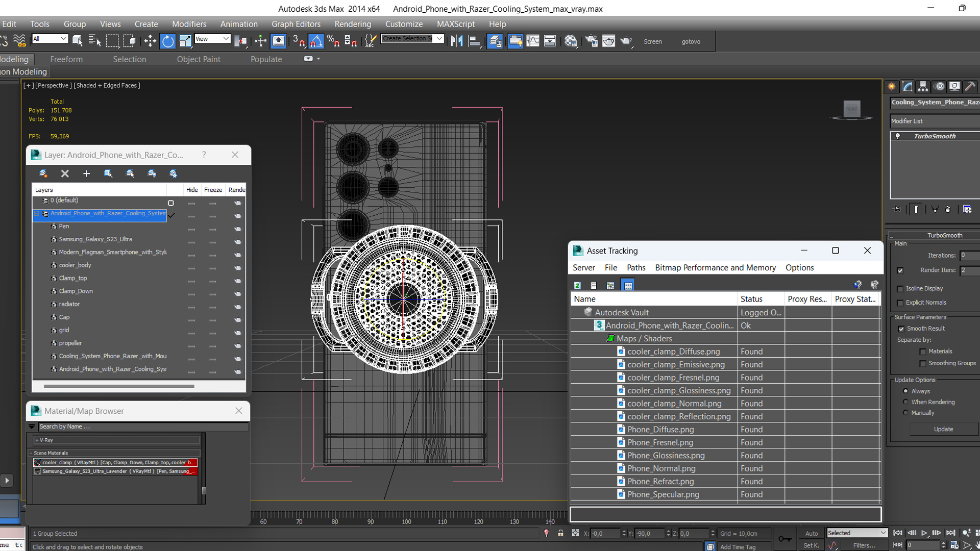Open the Align tool
Image resolution: width=980 pixels, height=551 pixels.
pos(475,41)
